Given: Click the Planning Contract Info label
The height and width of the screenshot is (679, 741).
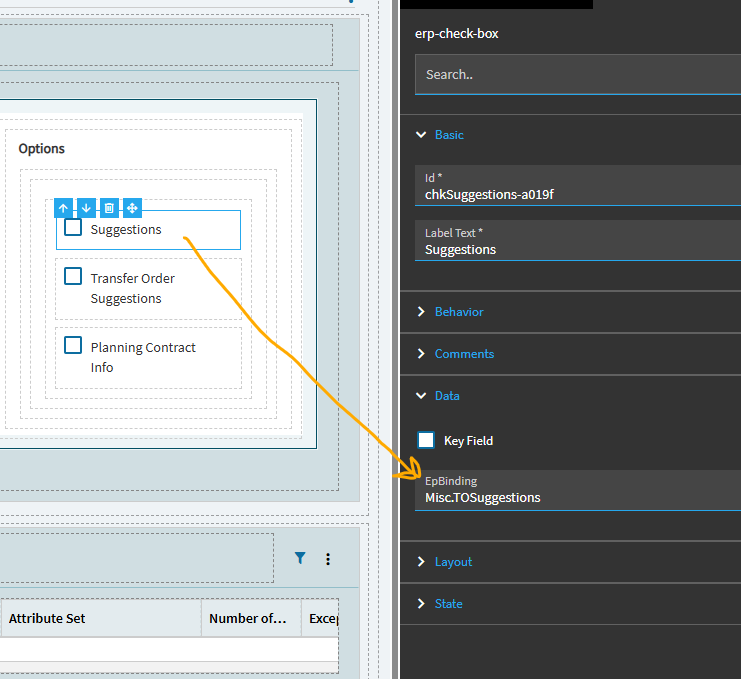Looking at the screenshot, I should [x=143, y=357].
